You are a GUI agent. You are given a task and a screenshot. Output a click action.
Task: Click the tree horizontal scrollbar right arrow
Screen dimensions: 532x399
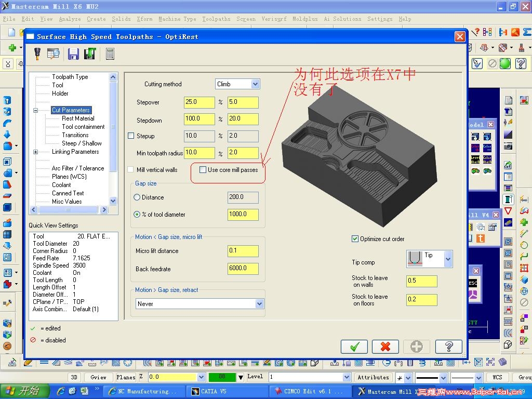(104, 210)
